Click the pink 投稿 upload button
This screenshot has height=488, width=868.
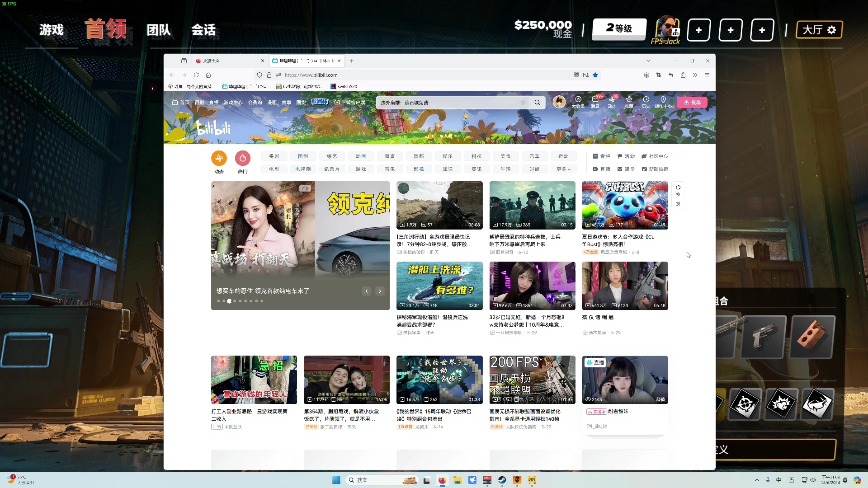[692, 103]
